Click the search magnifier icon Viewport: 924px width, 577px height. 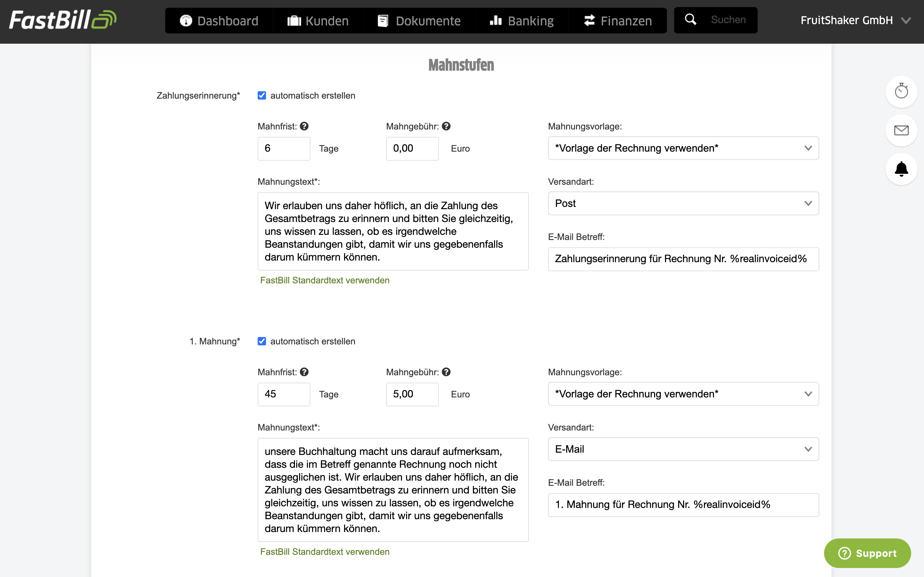(690, 20)
